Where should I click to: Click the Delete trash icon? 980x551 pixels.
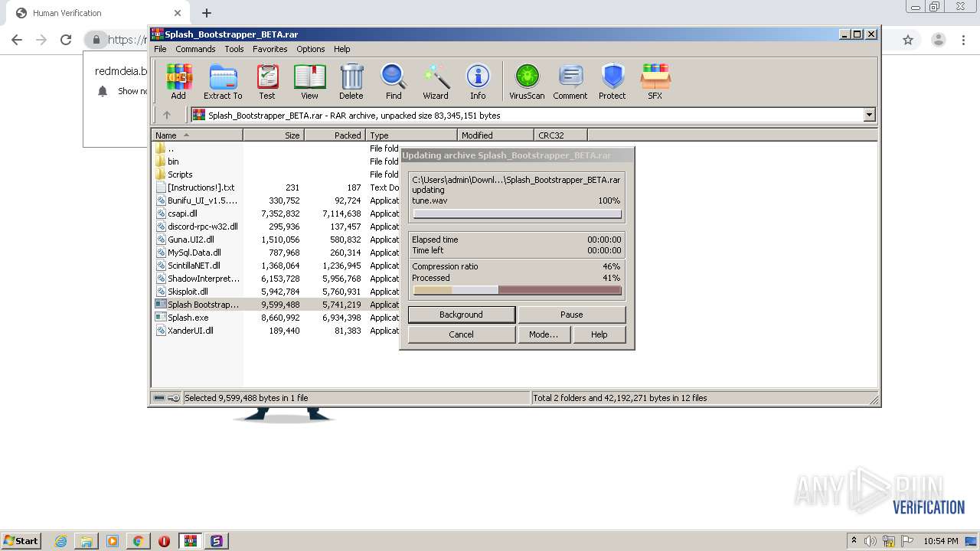(x=351, y=82)
